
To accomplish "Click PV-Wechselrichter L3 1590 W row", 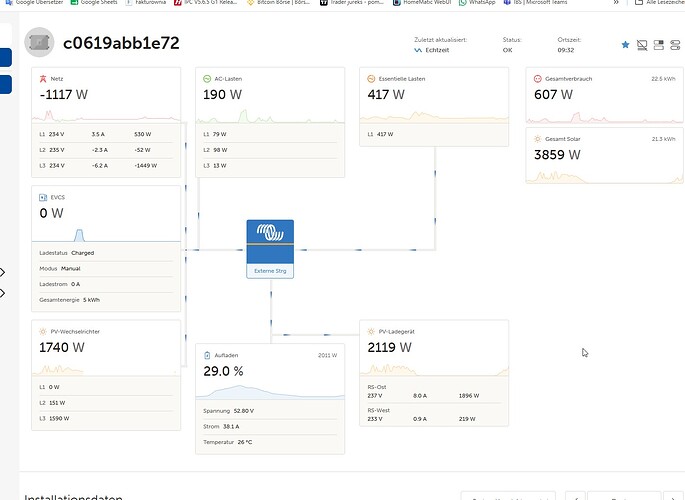I will coord(106,418).
